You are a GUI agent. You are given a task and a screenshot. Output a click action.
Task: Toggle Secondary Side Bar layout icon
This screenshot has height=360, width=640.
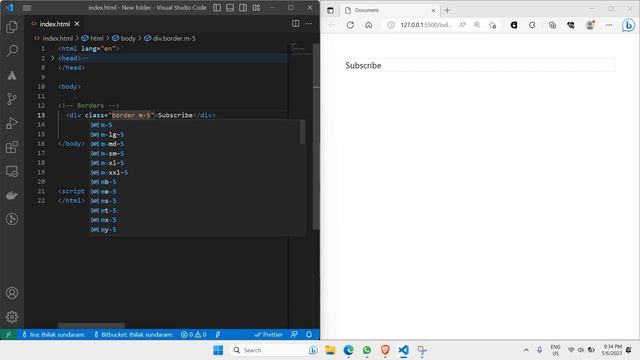pos(243,8)
